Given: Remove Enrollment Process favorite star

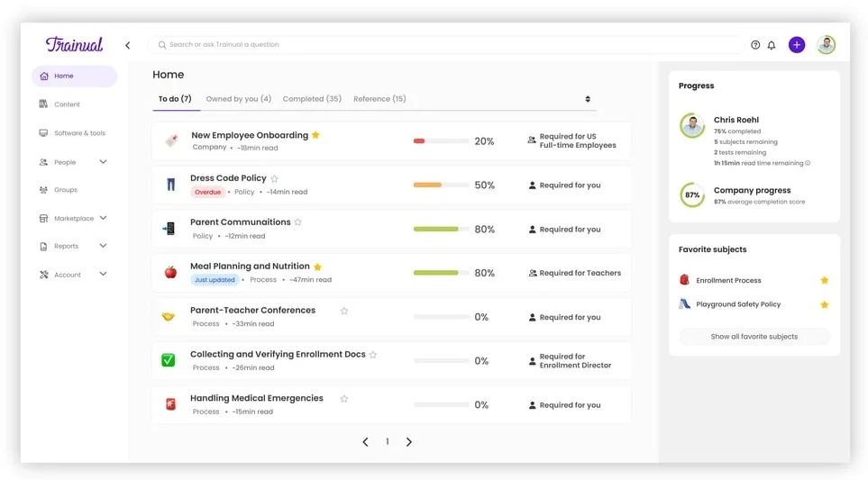Looking at the screenshot, I should [824, 280].
